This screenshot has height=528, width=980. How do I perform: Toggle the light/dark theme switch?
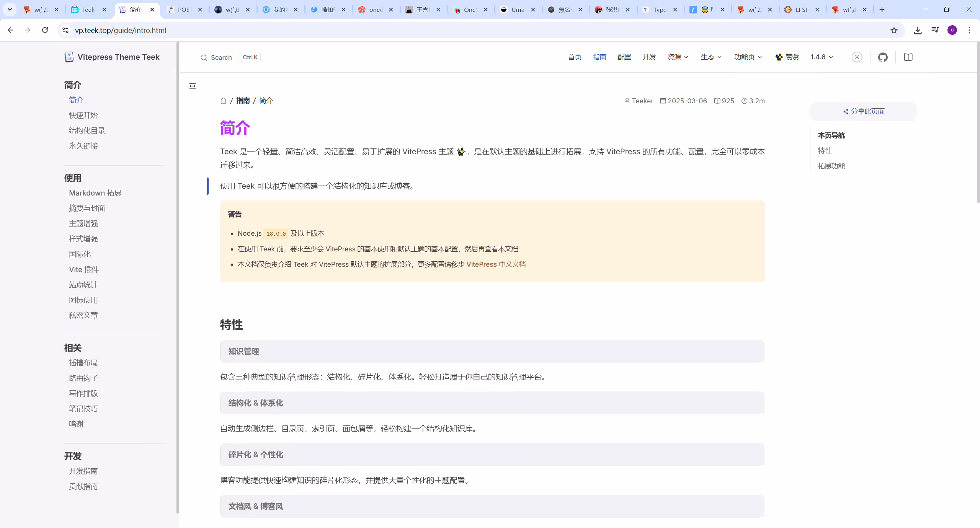(857, 57)
